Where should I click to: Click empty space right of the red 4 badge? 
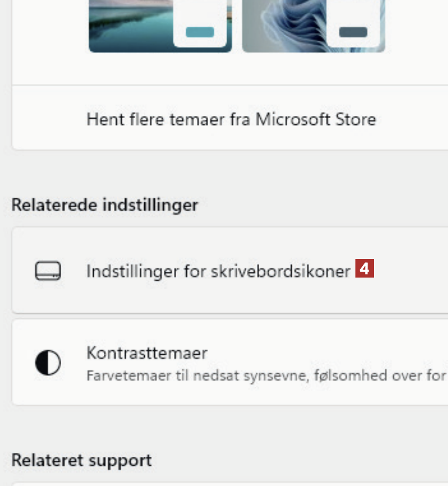coord(410,271)
